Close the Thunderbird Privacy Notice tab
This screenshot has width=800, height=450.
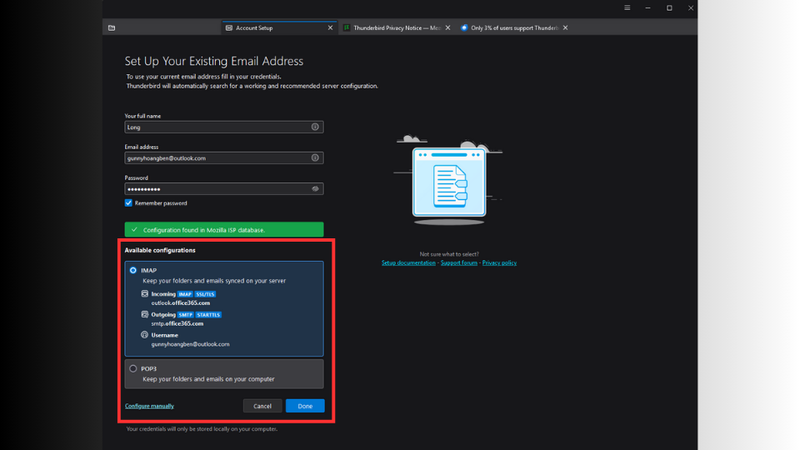pos(448,28)
